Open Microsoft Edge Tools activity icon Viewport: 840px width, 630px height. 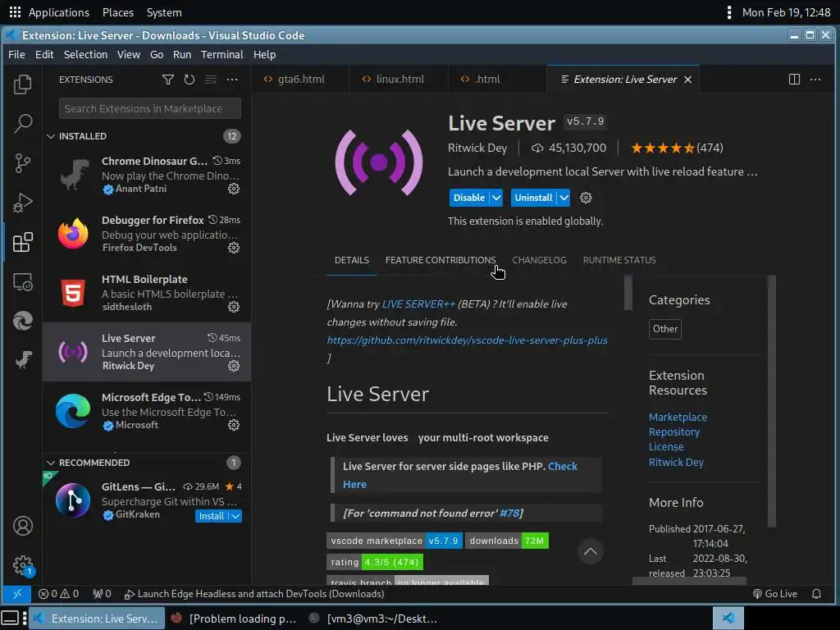pos(22,321)
